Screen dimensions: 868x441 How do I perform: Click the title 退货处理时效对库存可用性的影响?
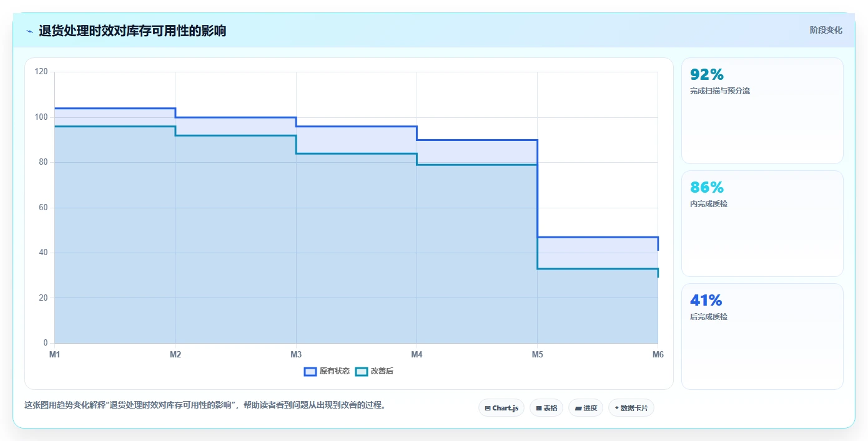point(132,31)
